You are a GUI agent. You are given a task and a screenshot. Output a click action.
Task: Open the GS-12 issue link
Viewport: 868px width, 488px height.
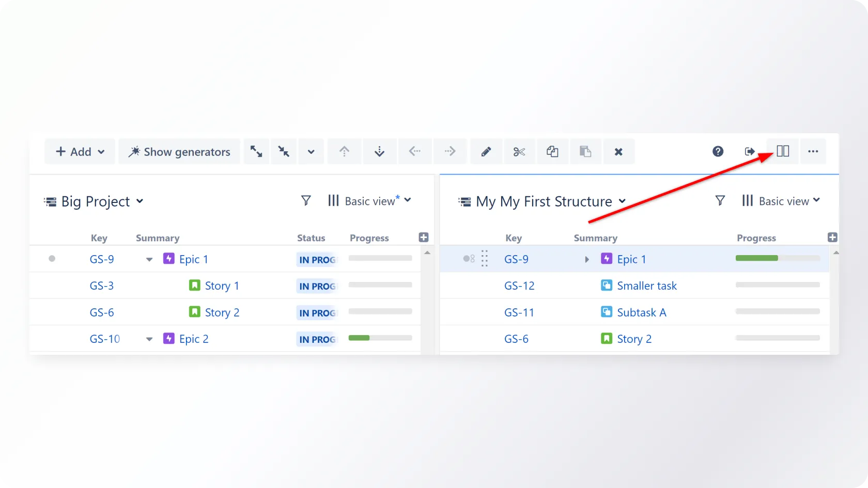[519, 286]
